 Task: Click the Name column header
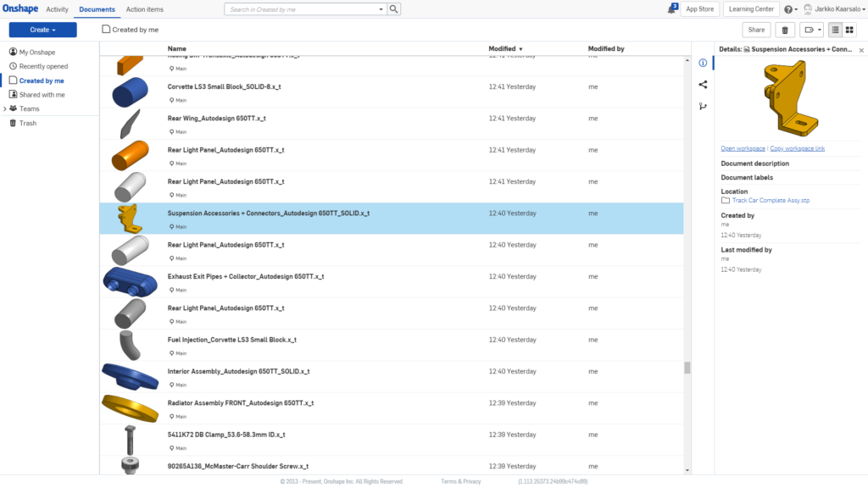(176, 48)
